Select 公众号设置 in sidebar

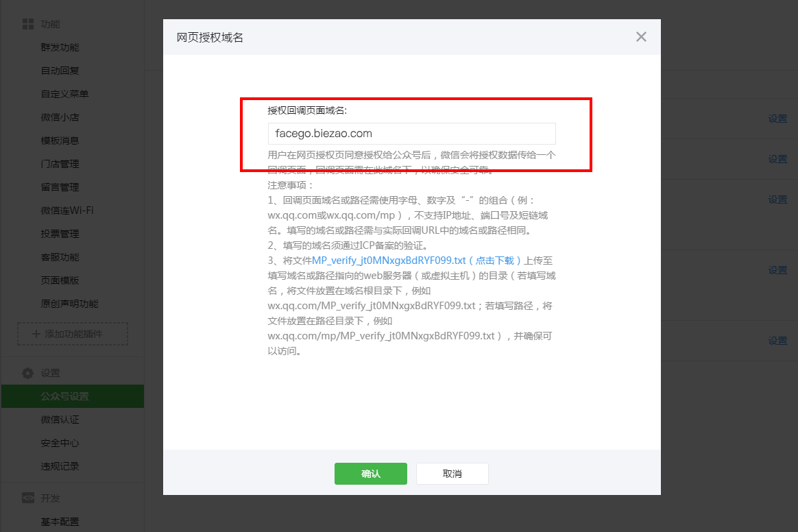(65, 396)
